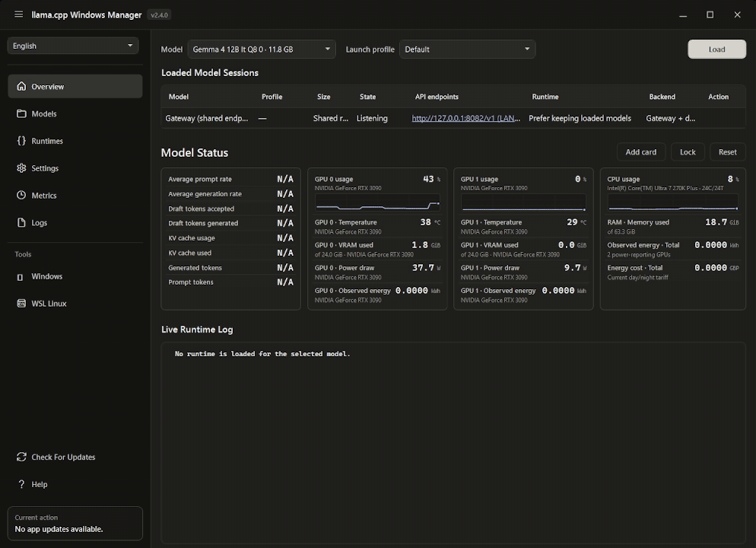Click the Logs document icon
The image size is (756, 548).
[21, 222]
